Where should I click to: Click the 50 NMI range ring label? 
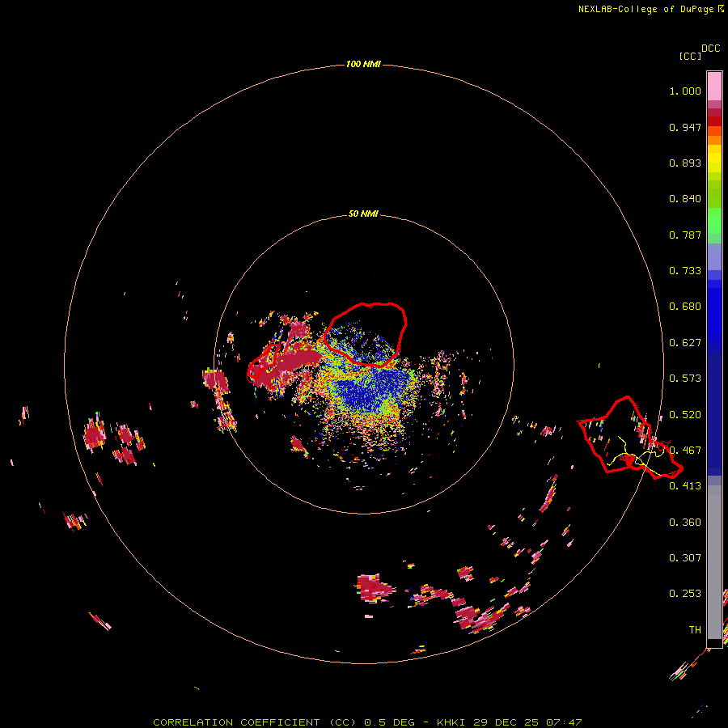click(363, 214)
